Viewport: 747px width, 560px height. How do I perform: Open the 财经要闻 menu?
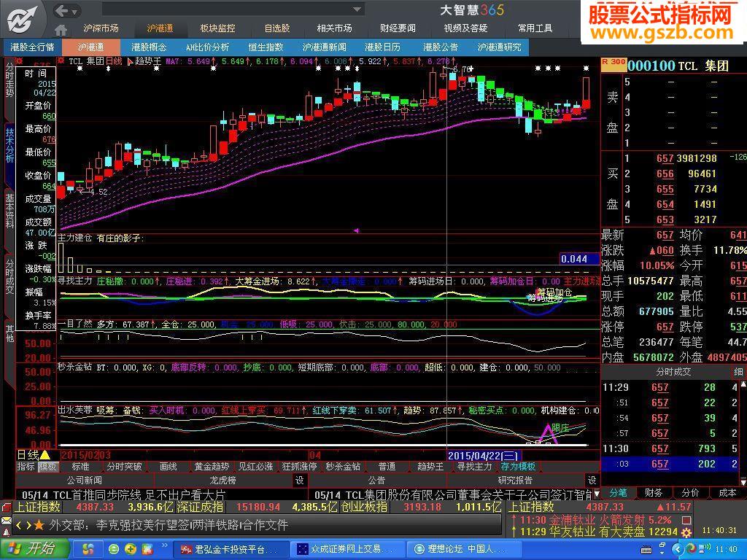398,28
